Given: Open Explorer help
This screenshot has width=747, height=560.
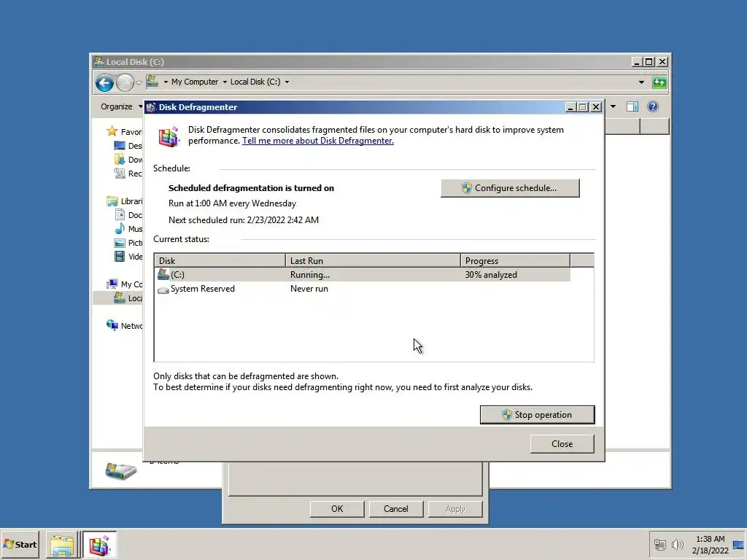Looking at the screenshot, I should [653, 106].
